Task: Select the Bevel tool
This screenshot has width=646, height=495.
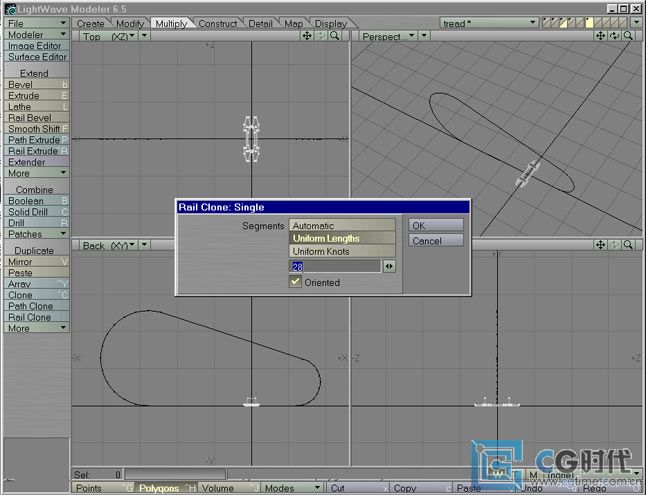Action: point(36,84)
